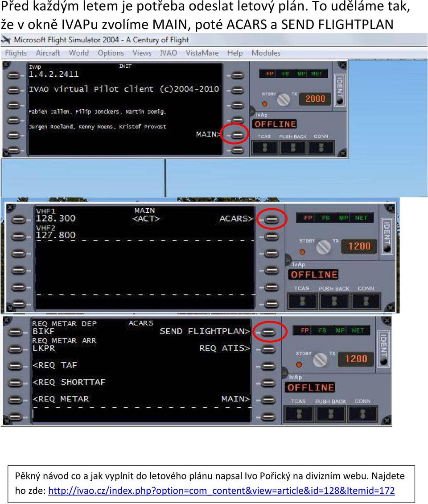Click the left line key beside REQ METAR ARR LKPR
Image resolution: width=428 pixels, height=504 pixels.
[15, 349]
